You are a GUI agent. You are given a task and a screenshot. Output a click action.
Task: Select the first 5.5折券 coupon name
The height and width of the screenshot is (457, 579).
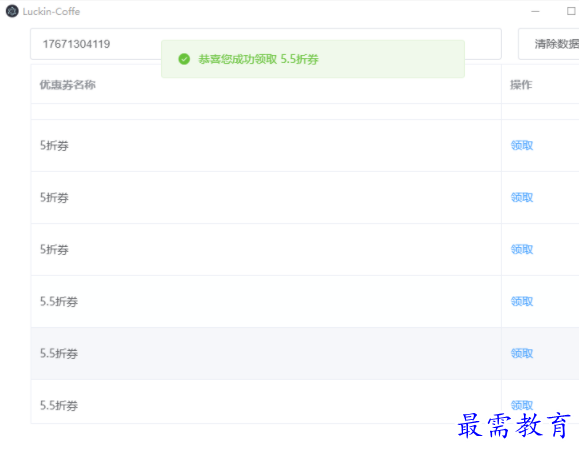pos(59,302)
